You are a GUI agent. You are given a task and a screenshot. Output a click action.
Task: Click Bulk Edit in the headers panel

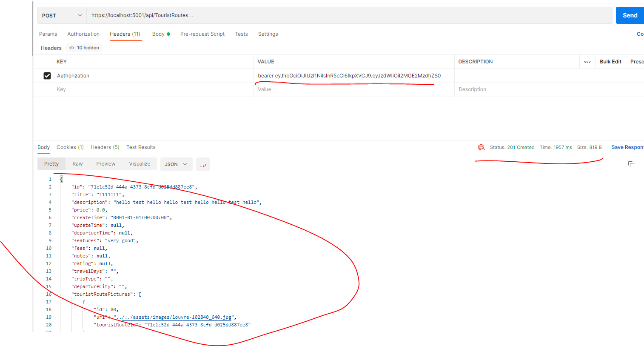[610, 61]
